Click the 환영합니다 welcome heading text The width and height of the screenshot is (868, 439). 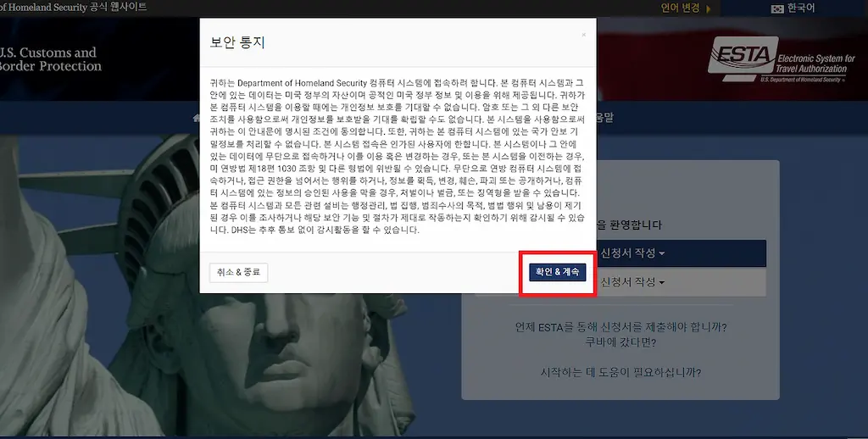click(630, 225)
